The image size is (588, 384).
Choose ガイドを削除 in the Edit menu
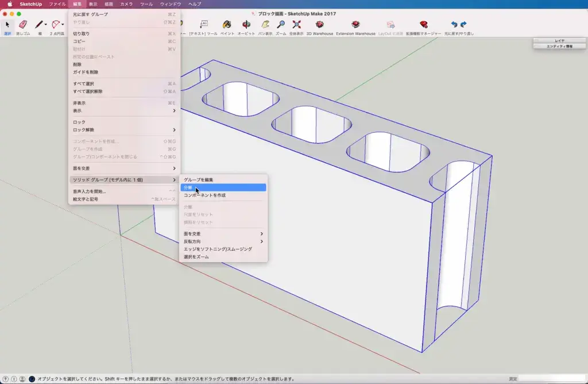[x=124, y=72]
